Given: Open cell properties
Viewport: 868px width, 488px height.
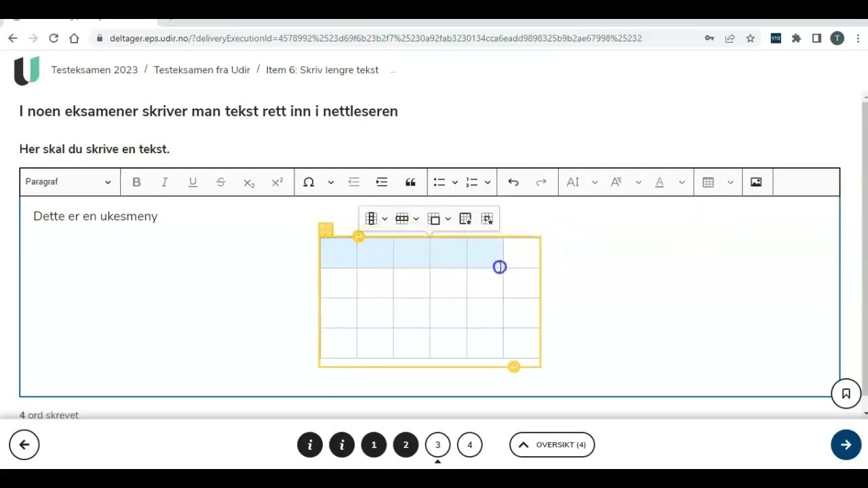Looking at the screenshot, I should point(487,219).
